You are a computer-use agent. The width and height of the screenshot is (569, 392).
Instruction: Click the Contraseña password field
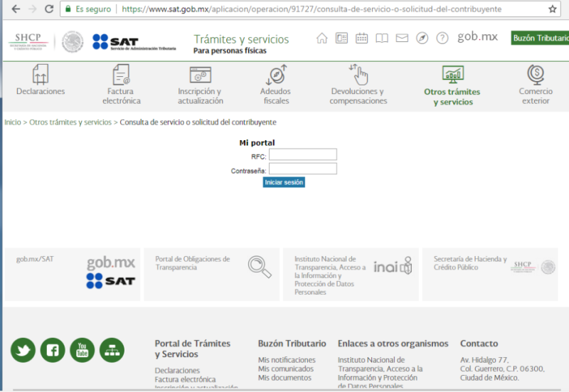point(303,169)
